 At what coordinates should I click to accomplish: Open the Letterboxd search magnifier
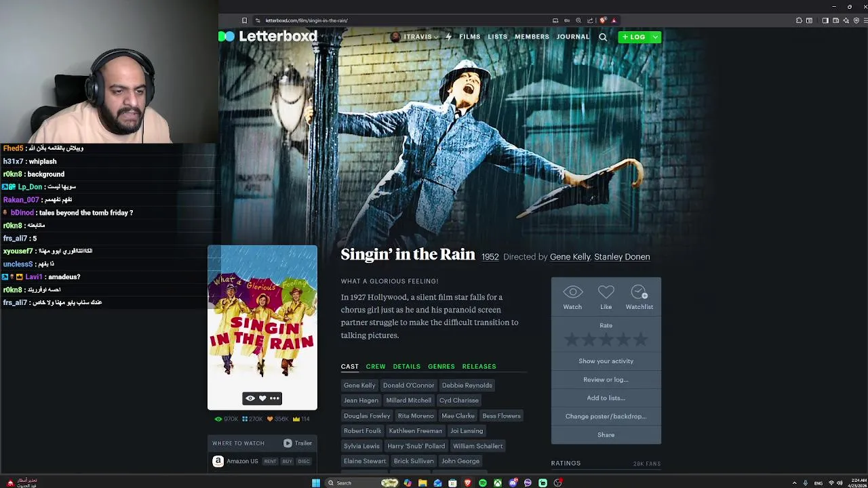pyautogui.click(x=603, y=37)
